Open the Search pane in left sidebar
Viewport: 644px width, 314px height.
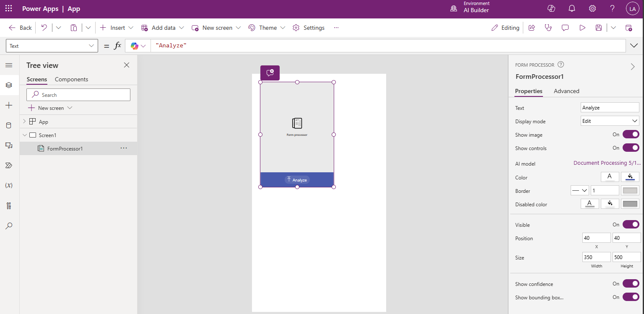click(x=9, y=226)
